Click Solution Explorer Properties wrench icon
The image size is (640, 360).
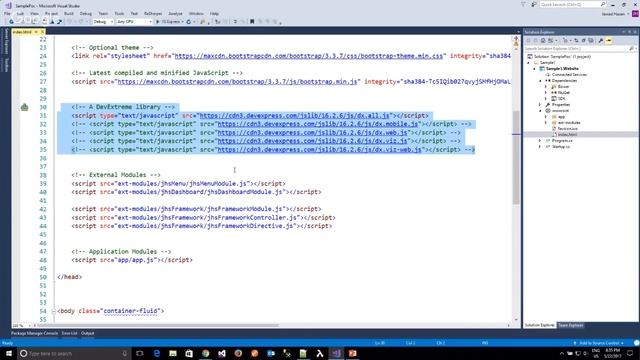(600, 40)
